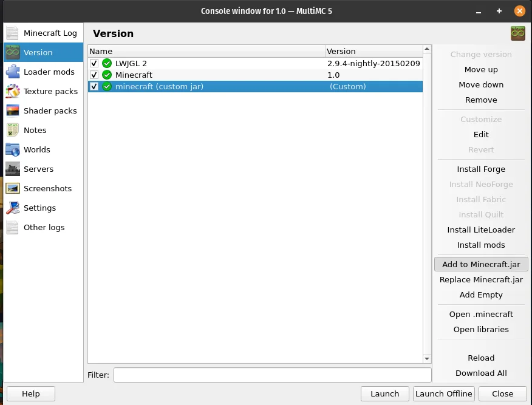532x405 pixels.
Task: Disable the minecraft (custom jar) checkbox
Action: click(x=94, y=86)
